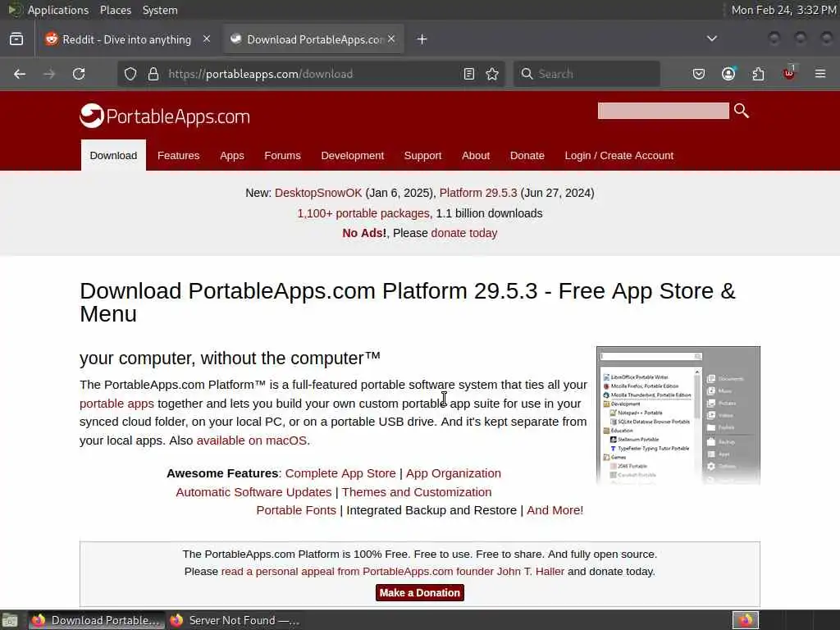Open the Development navigation item

(x=353, y=155)
